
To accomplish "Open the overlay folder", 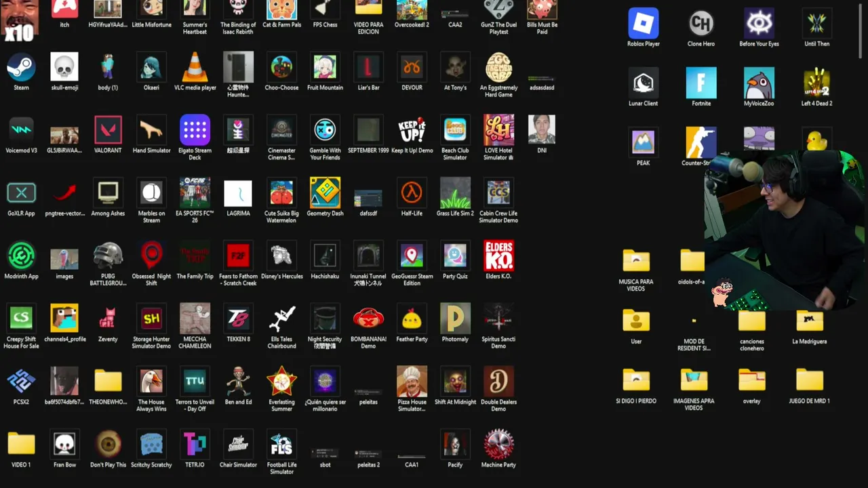I will (x=751, y=380).
